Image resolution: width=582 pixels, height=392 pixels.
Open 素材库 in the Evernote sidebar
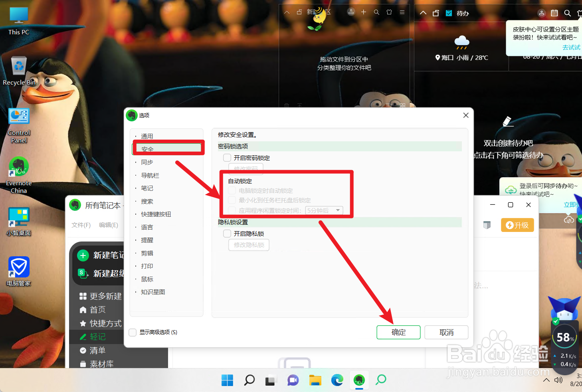[x=97, y=364]
